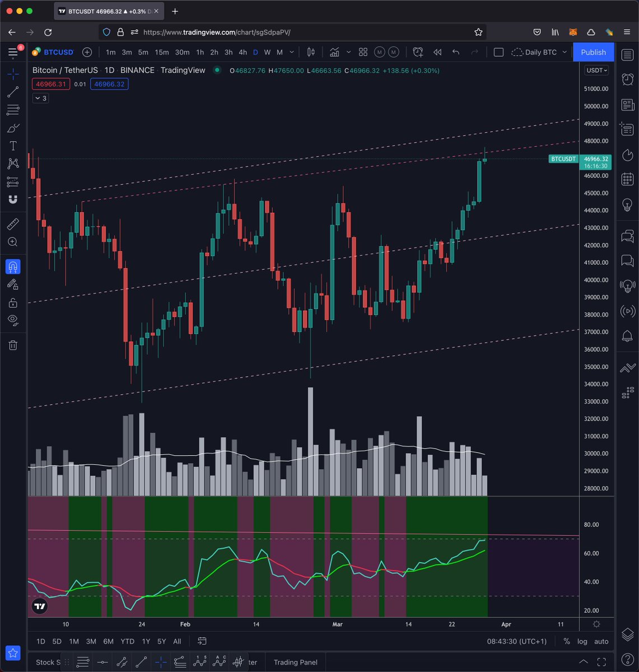
Task: Open the Trading Panel tab
Action: tap(295, 662)
